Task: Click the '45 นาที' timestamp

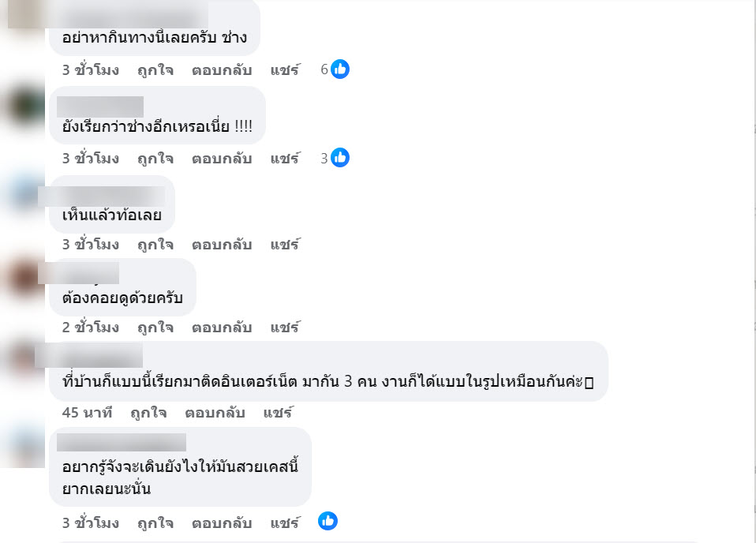Action: point(88,413)
